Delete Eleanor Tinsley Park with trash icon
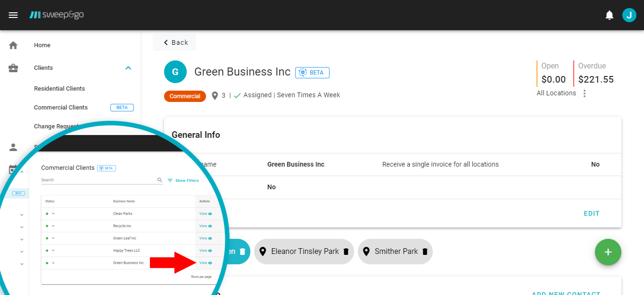Image resolution: width=644 pixels, height=295 pixels. (x=346, y=252)
